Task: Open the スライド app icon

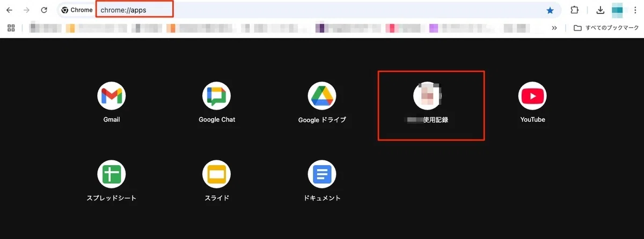Action: pos(217,175)
